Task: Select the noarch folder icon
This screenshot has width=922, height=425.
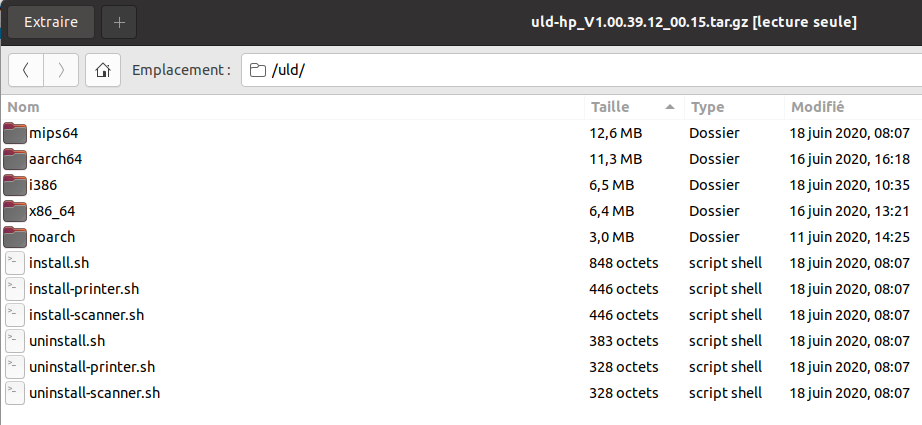Action: pyautogui.click(x=15, y=236)
